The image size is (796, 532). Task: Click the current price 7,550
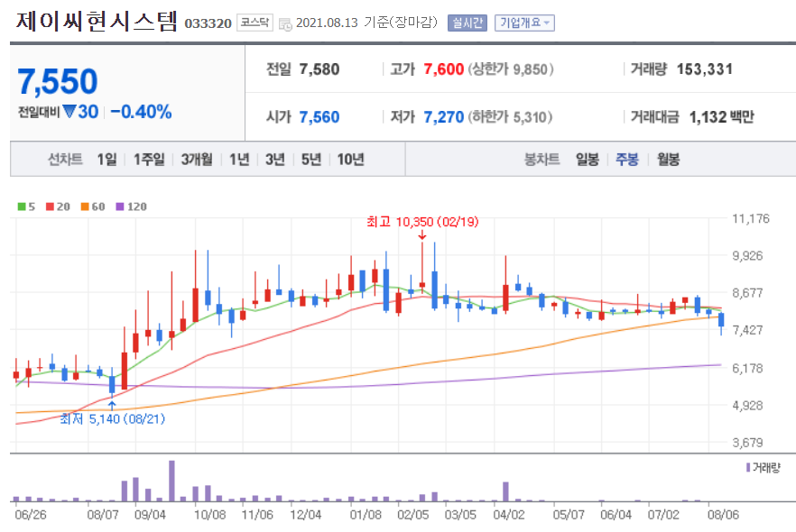click(x=58, y=81)
